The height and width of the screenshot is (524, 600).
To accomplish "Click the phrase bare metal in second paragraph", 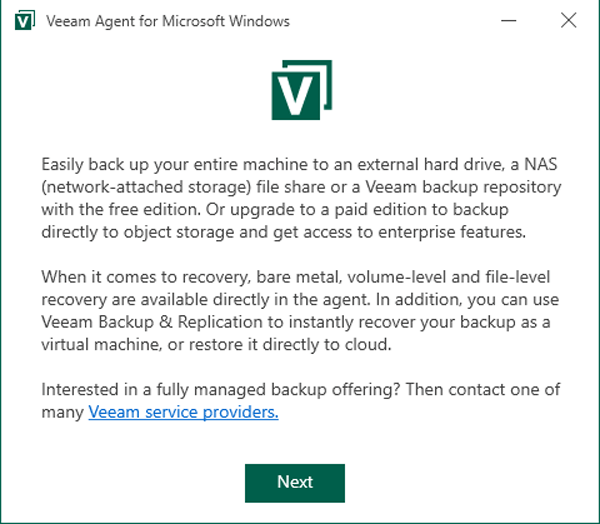I will 298,277.
